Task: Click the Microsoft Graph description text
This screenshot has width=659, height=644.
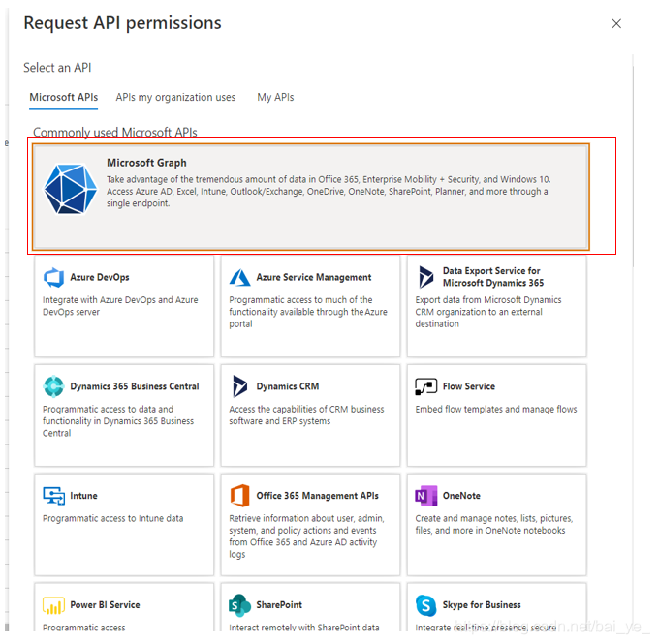Action: (329, 191)
